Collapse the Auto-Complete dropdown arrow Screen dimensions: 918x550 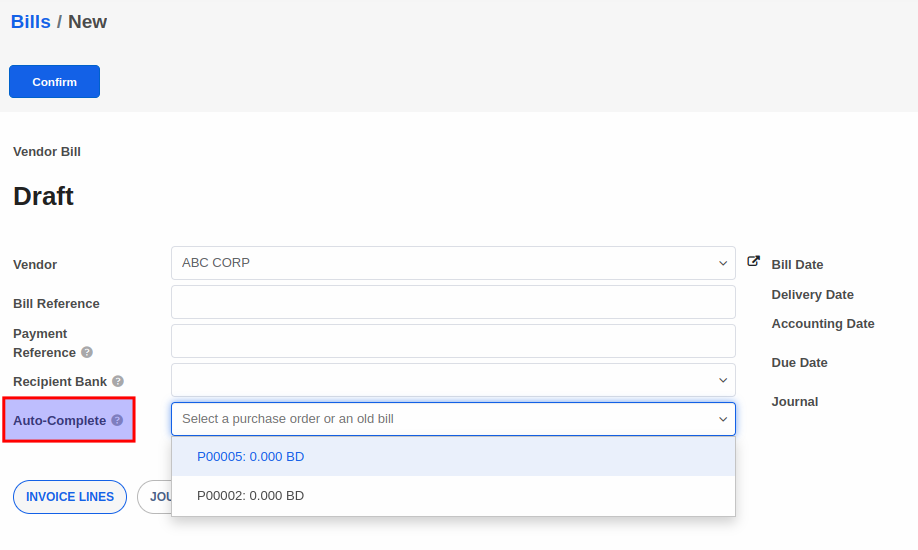[x=723, y=419]
